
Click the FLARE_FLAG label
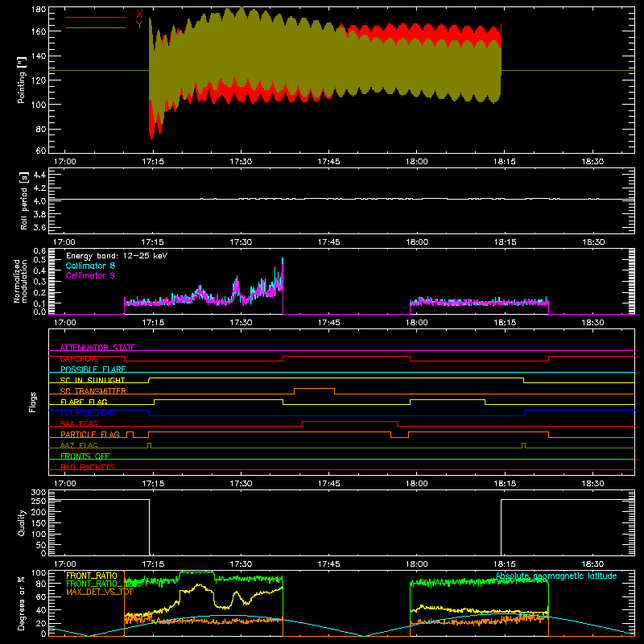84,402
